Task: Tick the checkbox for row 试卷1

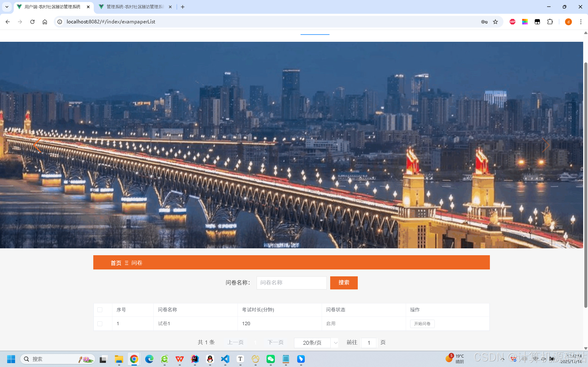Action: pyautogui.click(x=100, y=324)
